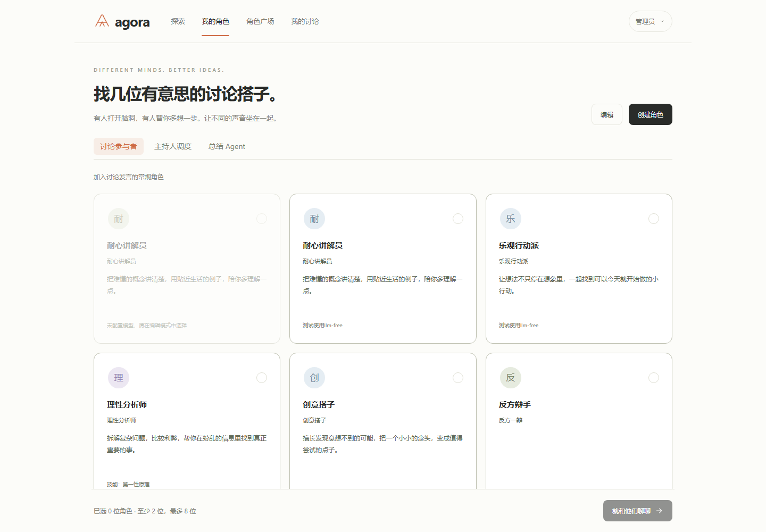
Task: Click the disabled 耐心讲解员 card avatar
Action: pos(119,219)
